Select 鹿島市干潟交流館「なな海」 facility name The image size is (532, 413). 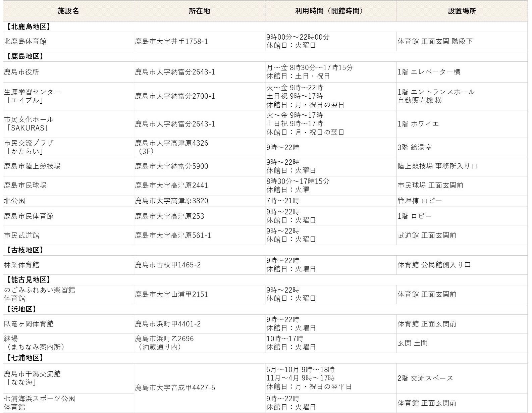coord(32,378)
